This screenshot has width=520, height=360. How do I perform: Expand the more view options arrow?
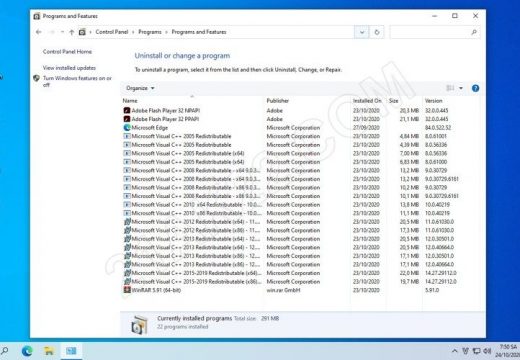461,88
